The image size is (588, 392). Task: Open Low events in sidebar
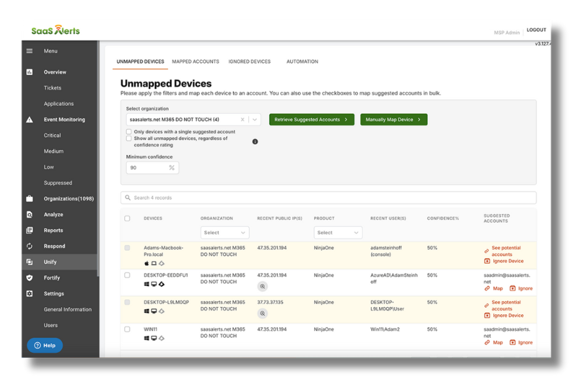49,167
